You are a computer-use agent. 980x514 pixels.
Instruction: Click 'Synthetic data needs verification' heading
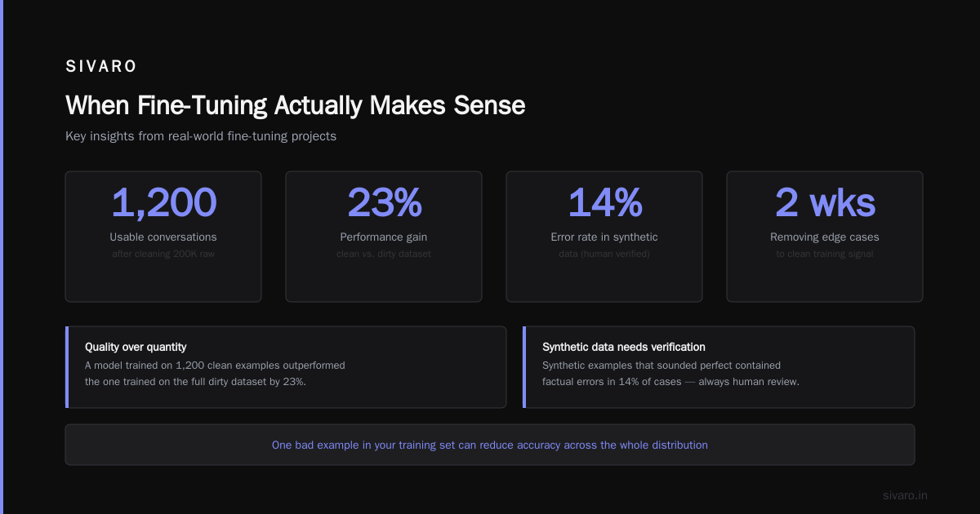click(x=624, y=347)
